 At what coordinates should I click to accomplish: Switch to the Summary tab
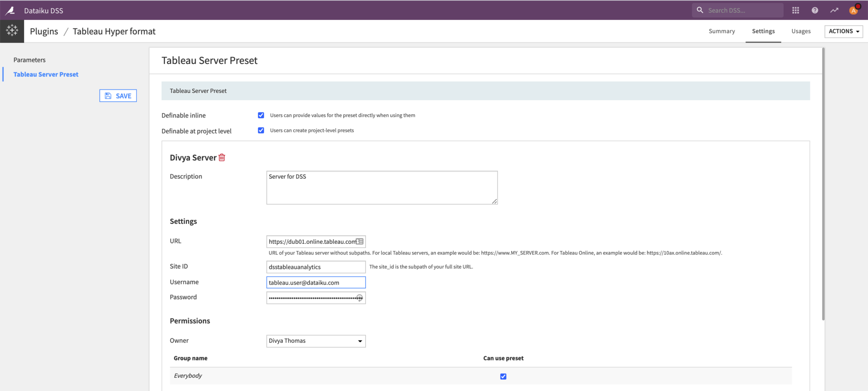721,31
